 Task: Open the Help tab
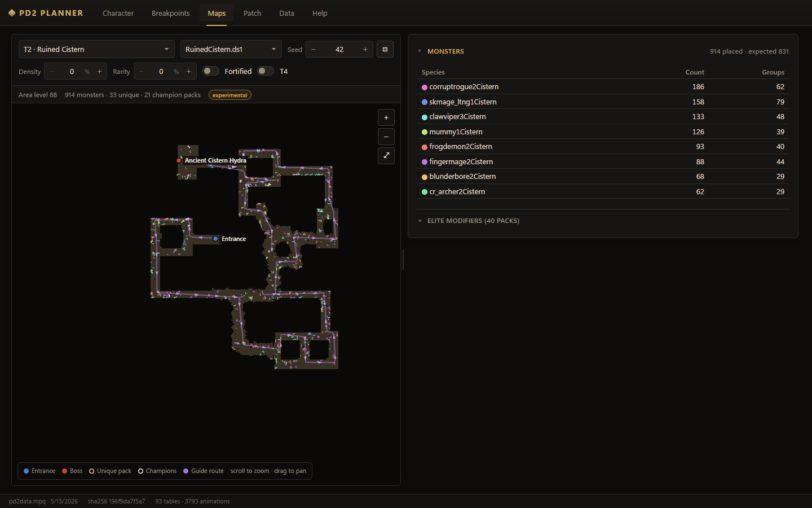(x=320, y=13)
